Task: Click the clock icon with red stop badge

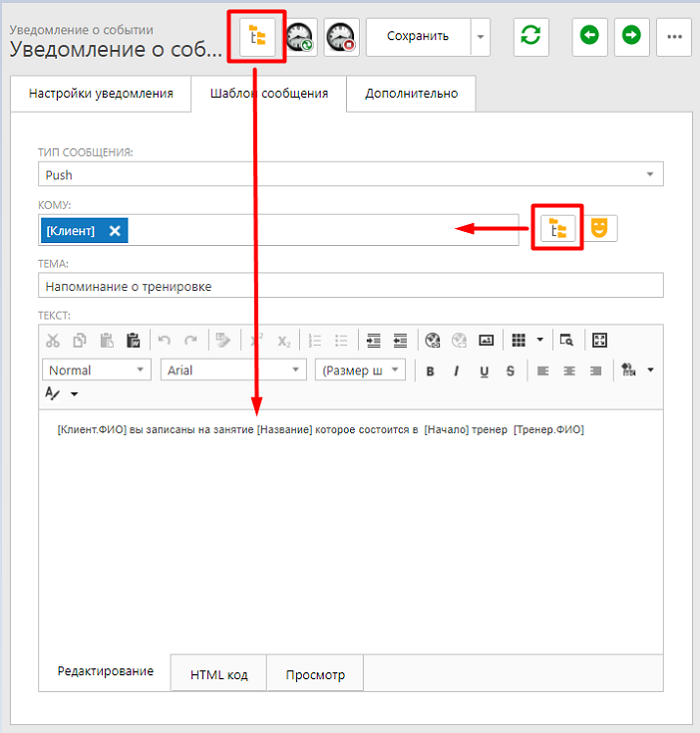Action: tap(341, 37)
